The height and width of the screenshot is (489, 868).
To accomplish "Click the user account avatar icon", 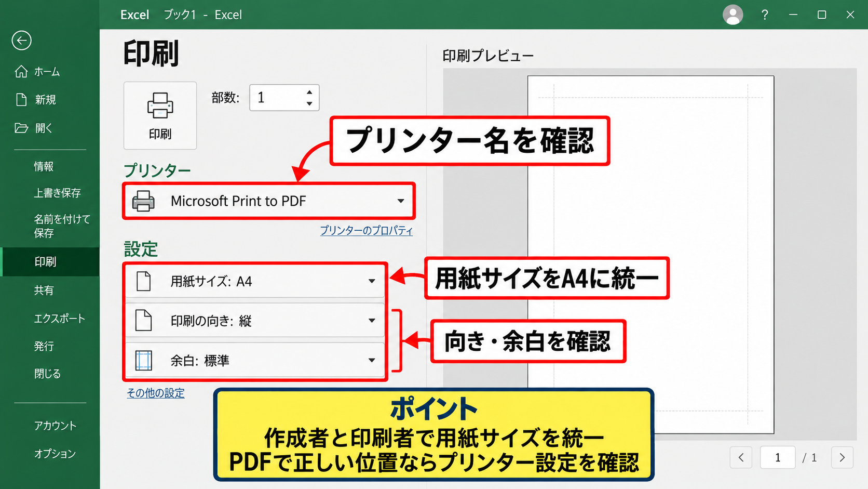I will [733, 15].
